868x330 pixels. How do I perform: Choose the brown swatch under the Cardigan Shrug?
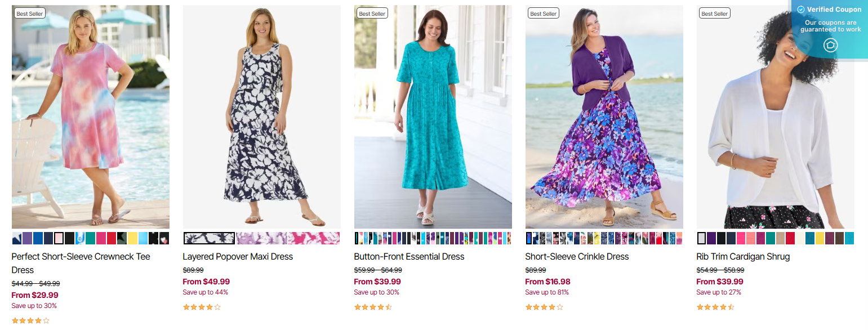click(839, 238)
